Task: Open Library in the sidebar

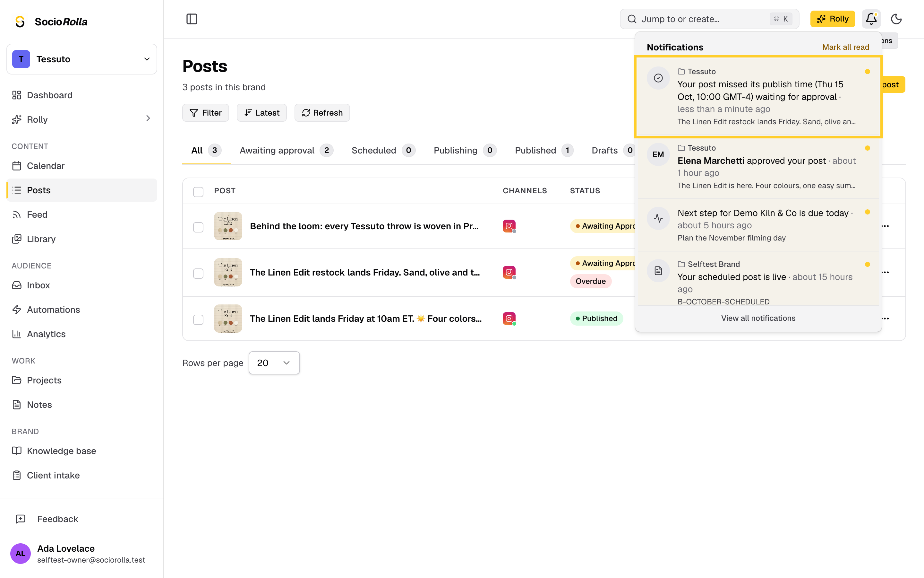Action: 82,239
